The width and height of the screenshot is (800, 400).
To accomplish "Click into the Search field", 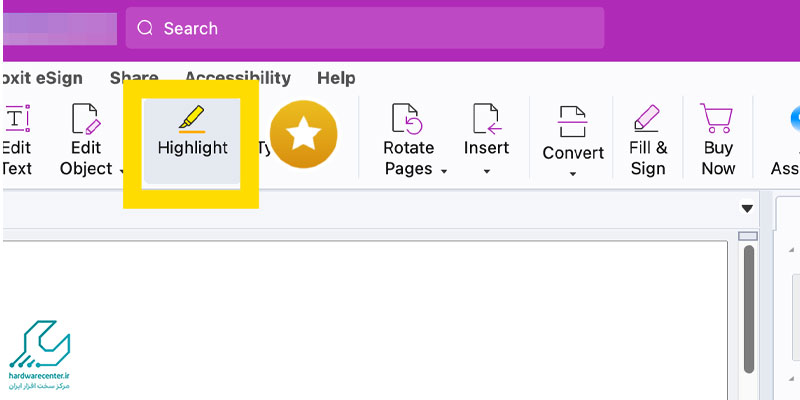I will click(365, 28).
